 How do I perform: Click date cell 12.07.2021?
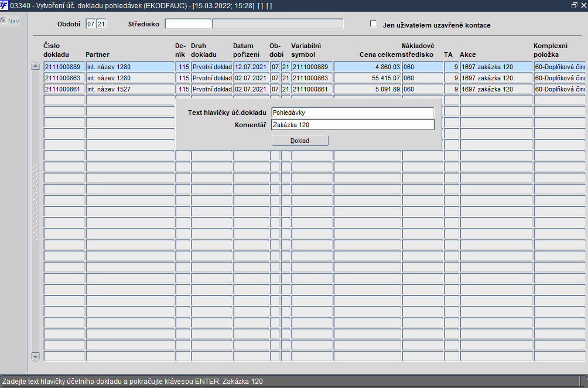pyautogui.click(x=251, y=67)
